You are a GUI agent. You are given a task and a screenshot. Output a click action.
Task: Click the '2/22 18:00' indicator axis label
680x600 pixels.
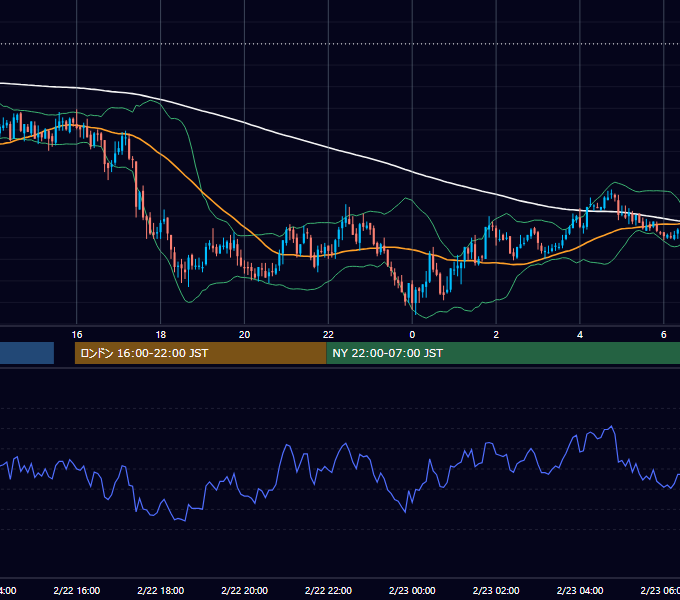pyautogui.click(x=160, y=590)
